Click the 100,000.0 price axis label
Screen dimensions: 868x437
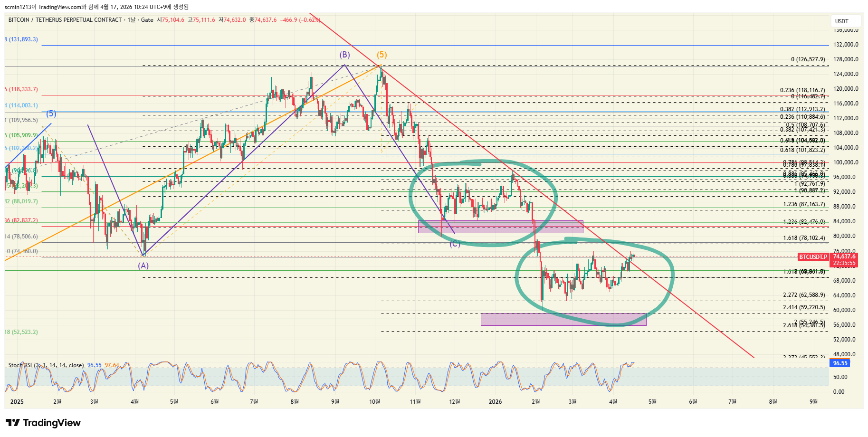click(x=845, y=162)
